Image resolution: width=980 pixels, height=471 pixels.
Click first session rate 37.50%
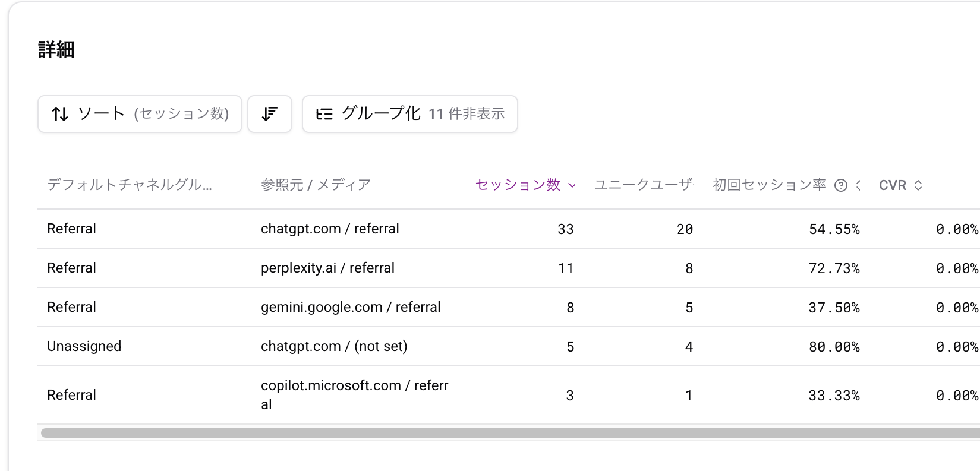[834, 308]
